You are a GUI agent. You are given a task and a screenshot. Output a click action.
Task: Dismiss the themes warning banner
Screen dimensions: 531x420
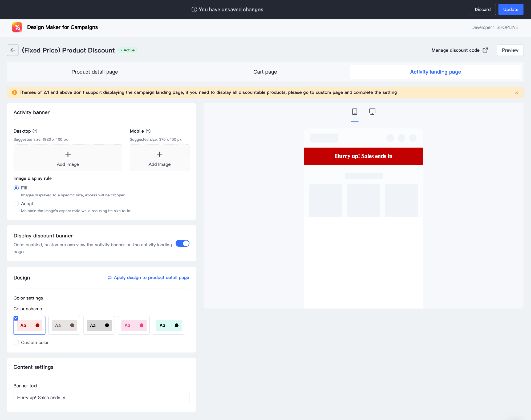tap(516, 92)
